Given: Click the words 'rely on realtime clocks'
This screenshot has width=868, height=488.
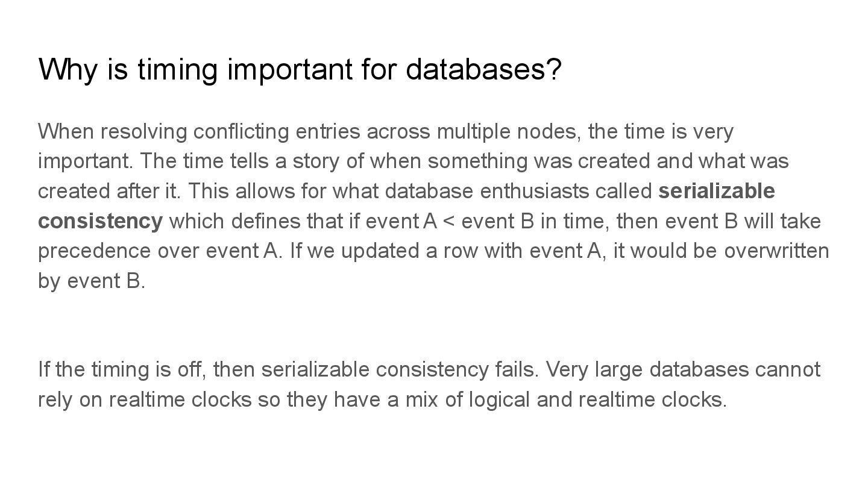Looking at the screenshot, I should (145, 399).
